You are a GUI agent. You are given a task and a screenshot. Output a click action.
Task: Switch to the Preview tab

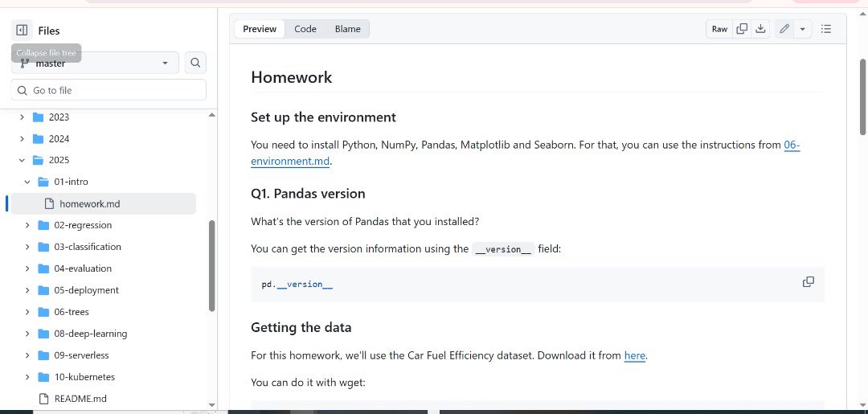260,29
